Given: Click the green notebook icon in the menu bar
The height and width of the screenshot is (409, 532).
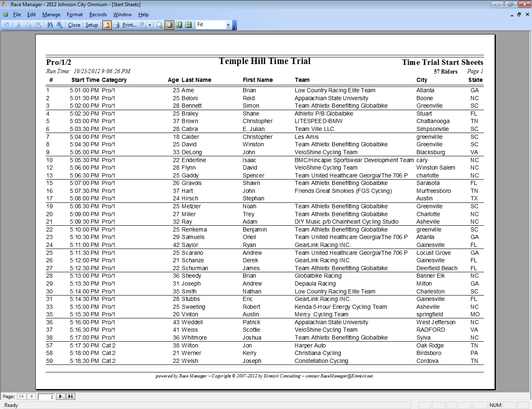Looking at the screenshot, I should point(5,15).
